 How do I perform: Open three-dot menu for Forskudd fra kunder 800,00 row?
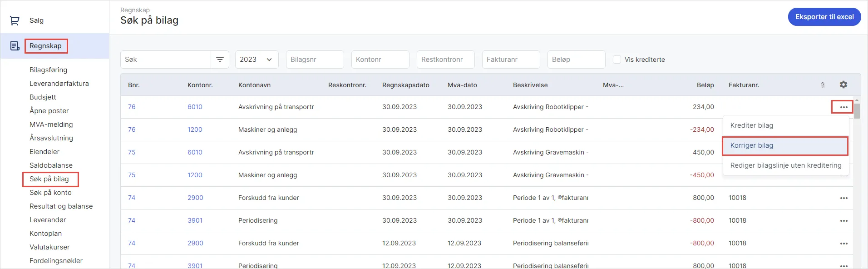[843, 198]
